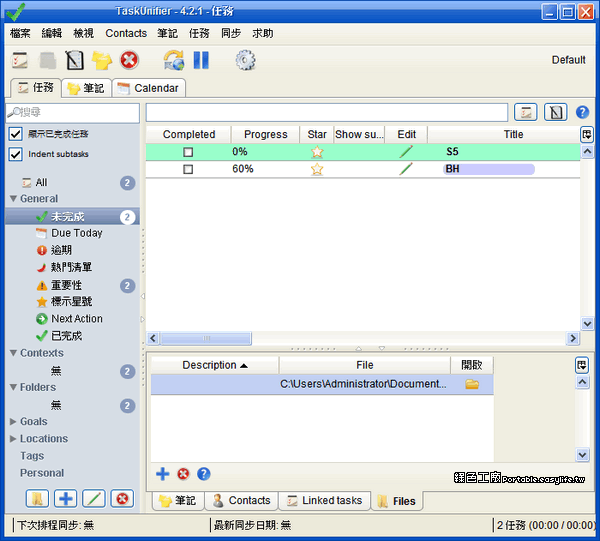Expand the Locations tree section
This screenshot has height=541, width=600.
[x=13, y=439]
